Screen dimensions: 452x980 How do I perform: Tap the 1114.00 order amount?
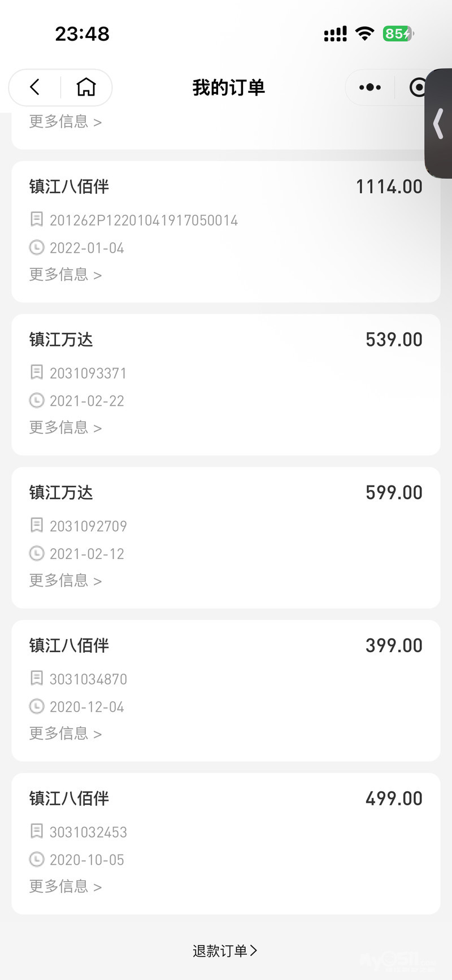coord(389,187)
